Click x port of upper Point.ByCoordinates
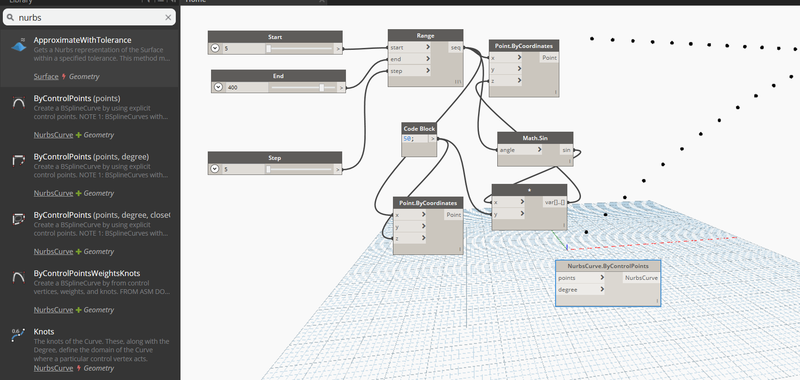Screen dimensions: 800x380 506,58
